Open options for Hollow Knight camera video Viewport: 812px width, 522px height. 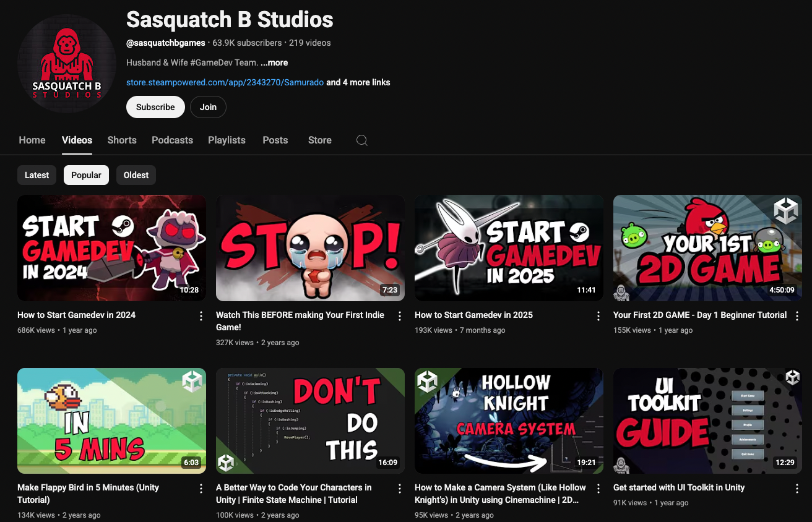598,489
